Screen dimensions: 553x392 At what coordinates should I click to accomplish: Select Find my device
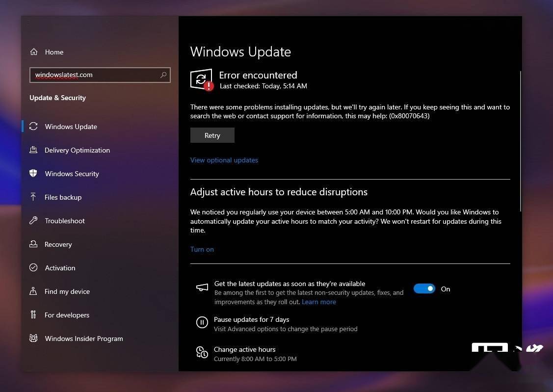pyautogui.click(x=67, y=291)
